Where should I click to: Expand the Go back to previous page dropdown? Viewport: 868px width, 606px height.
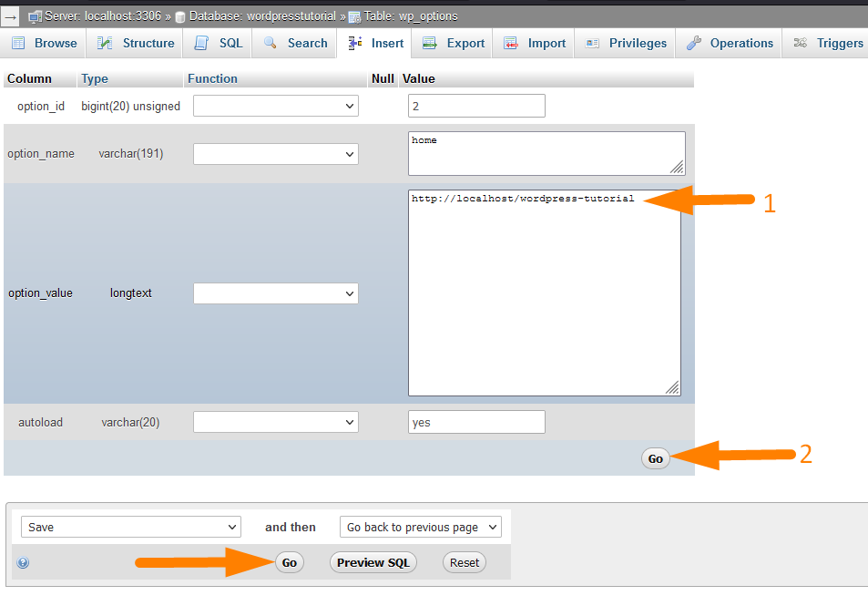pyautogui.click(x=421, y=527)
